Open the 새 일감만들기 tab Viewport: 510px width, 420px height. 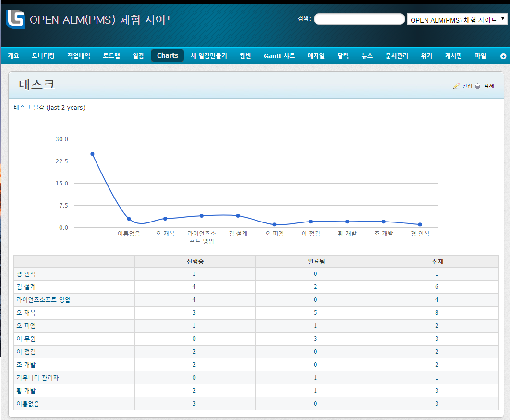208,56
